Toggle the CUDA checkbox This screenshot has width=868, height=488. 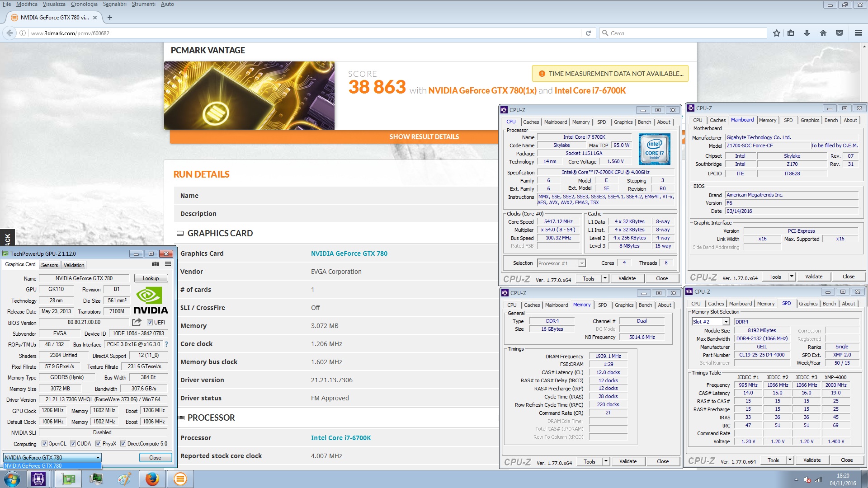click(x=73, y=444)
